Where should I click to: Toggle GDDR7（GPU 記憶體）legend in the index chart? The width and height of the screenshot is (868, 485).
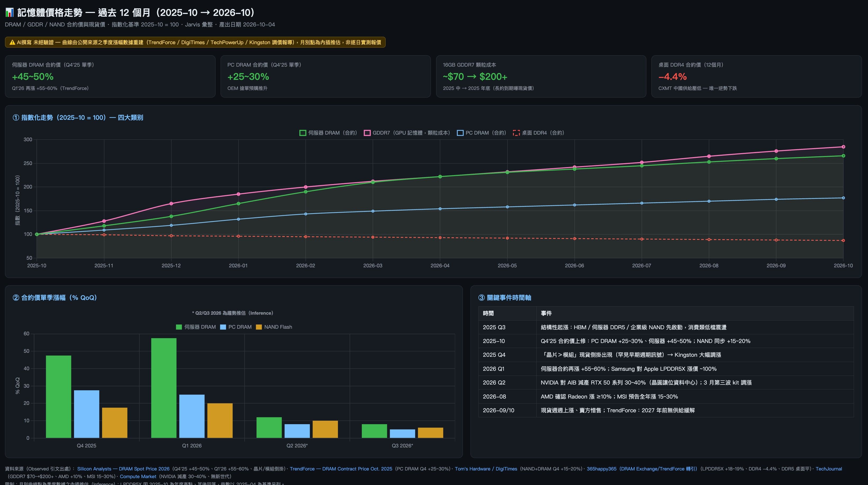point(407,133)
